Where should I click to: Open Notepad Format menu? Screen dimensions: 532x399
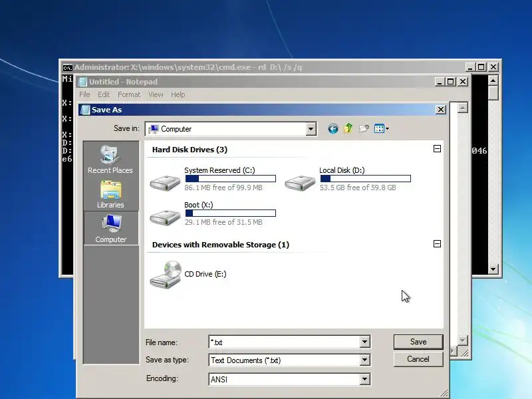(x=129, y=94)
